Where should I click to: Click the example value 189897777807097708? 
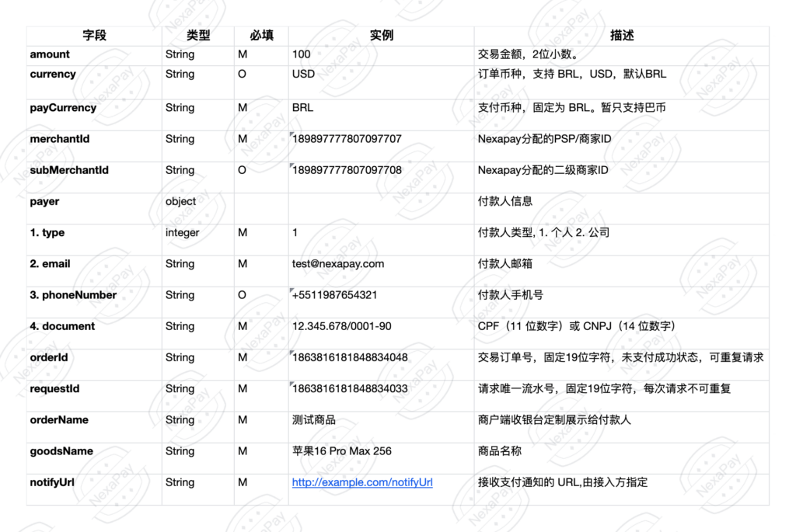coord(347,170)
